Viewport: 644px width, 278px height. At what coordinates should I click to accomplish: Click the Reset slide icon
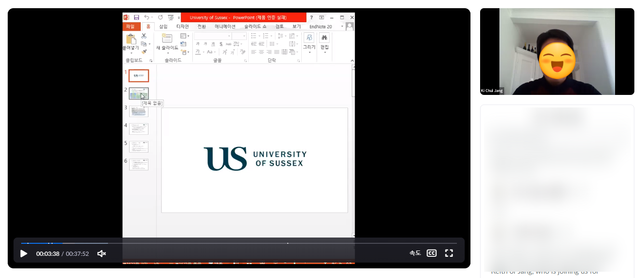(183, 44)
